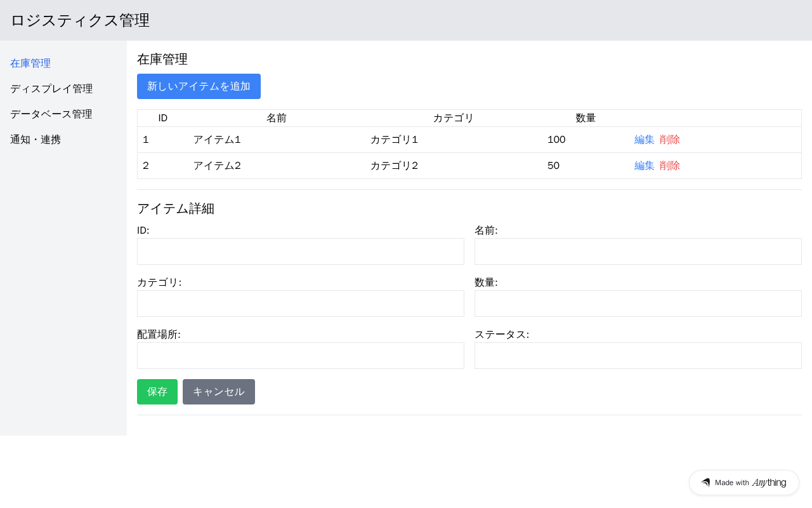The image size is (812, 508).
Task: Open ディスプレイ管理 in the sidebar
Action: (x=51, y=89)
